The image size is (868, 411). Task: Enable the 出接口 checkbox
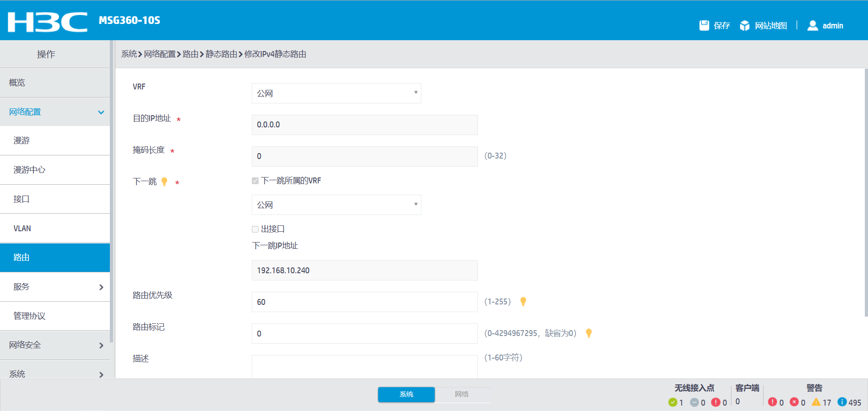[255, 229]
